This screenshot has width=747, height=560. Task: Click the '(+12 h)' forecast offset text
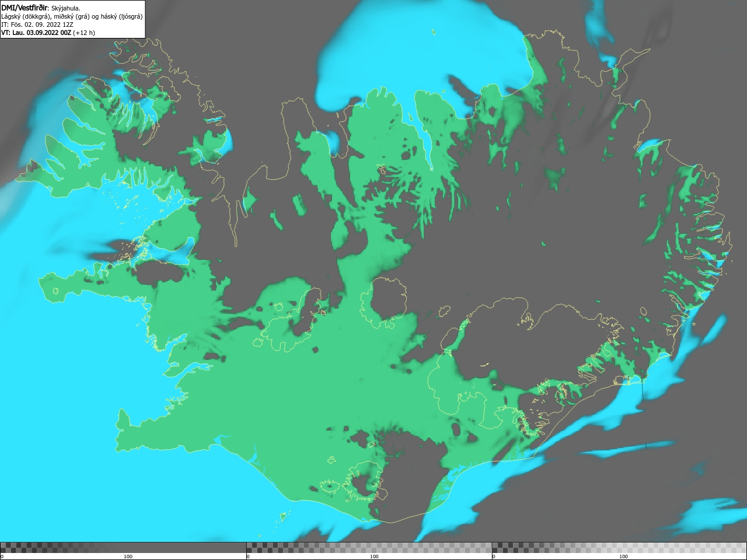point(84,33)
